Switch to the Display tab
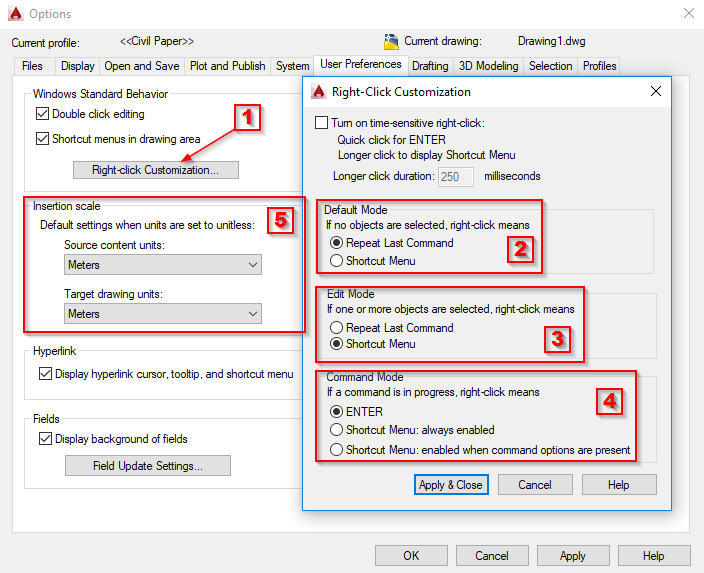 tap(78, 66)
